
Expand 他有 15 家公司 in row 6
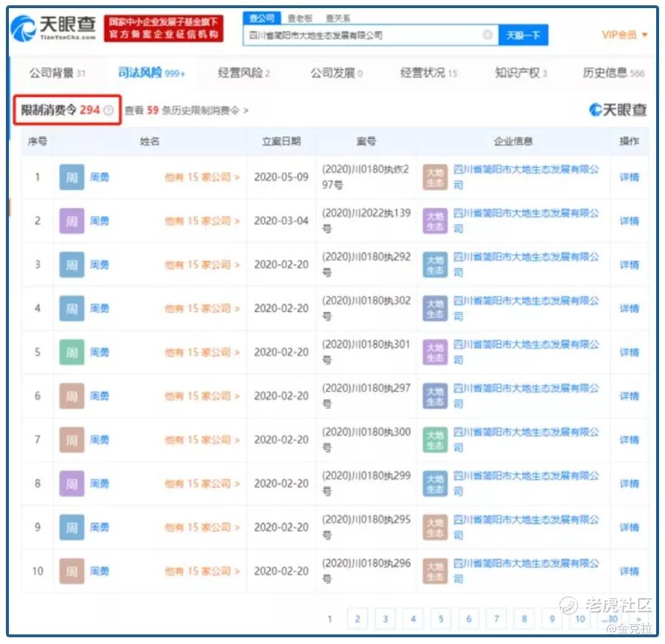pyautogui.click(x=202, y=396)
